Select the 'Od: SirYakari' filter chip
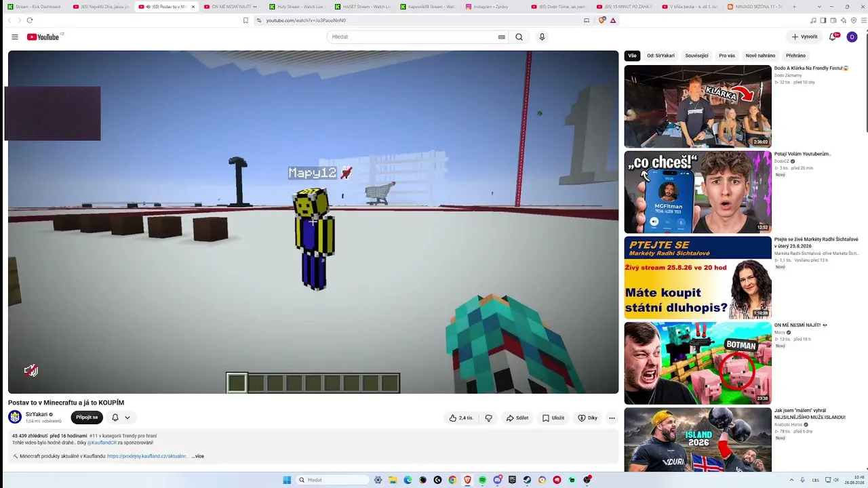Image resolution: width=868 pixels, height=488 pixels. tap(660, 56)
